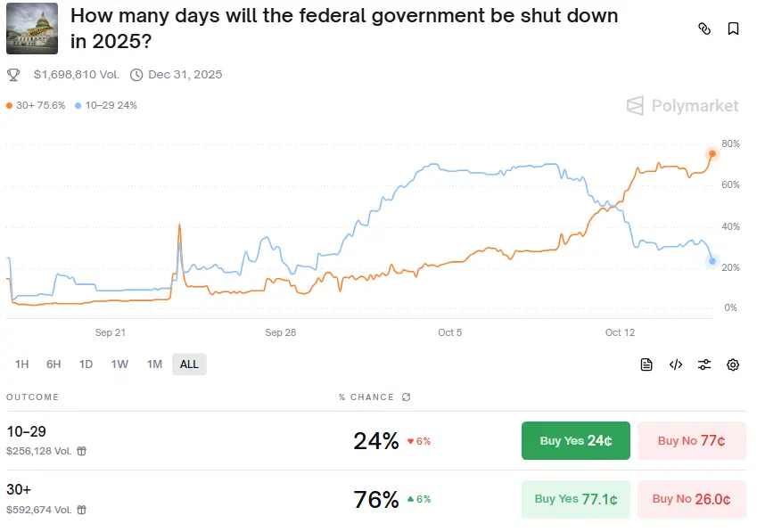Open the embed code icon

[675, 364]
